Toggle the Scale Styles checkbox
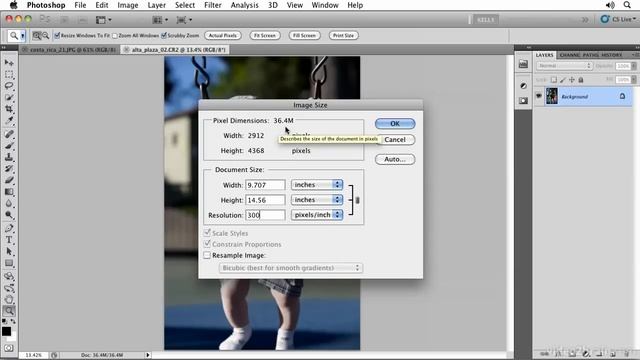Image resolution: width=640 pixels, height=360 pixels. [207, 233]
